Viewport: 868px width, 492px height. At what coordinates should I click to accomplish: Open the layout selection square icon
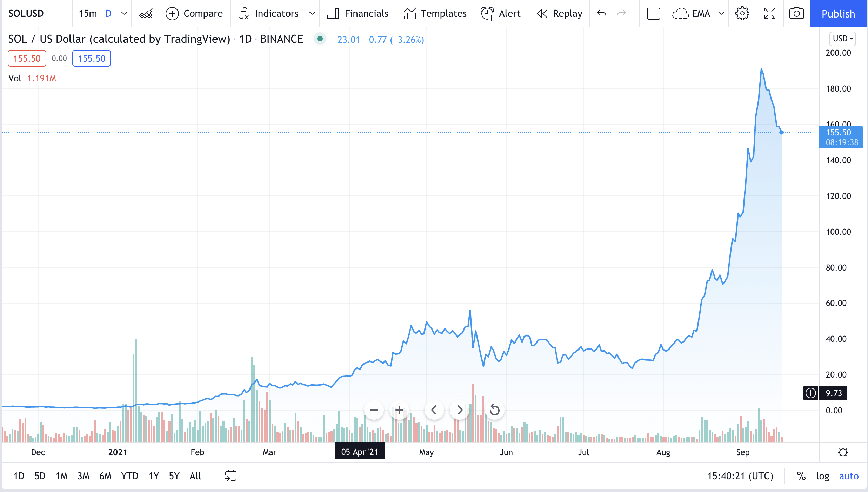[653, 14]
